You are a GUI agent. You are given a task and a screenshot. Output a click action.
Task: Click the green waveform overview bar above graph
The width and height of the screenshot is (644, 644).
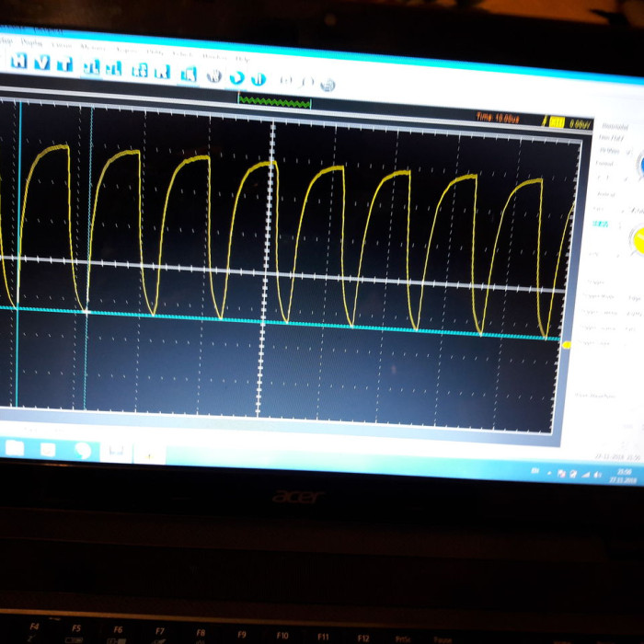[274, 100]
